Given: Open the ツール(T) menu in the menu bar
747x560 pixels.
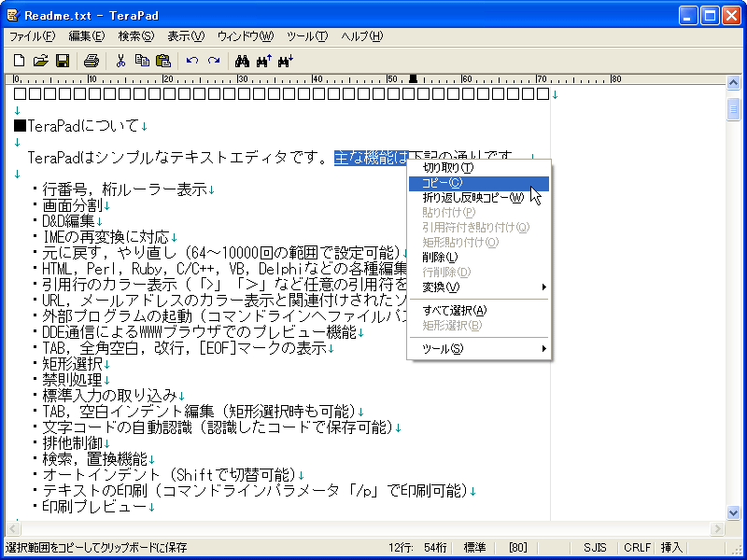Looking at the screenshot, I should pos(307,36).
